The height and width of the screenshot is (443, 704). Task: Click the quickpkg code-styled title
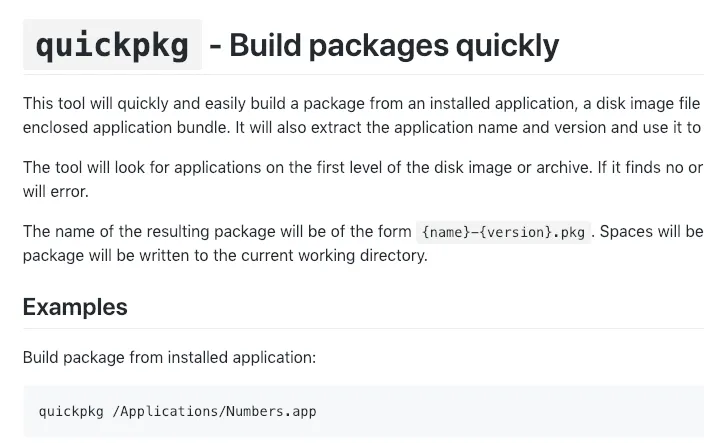112,45
